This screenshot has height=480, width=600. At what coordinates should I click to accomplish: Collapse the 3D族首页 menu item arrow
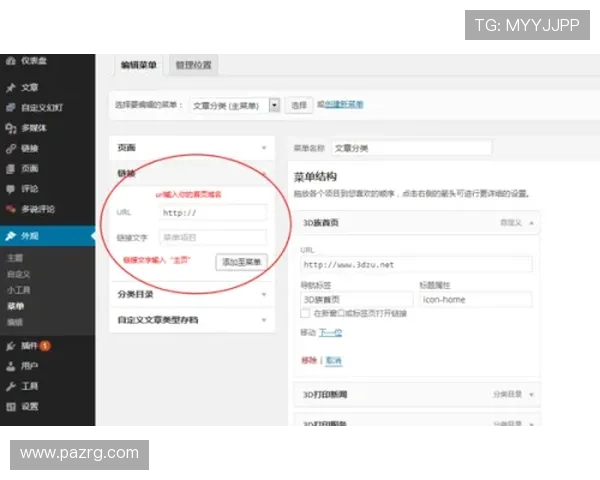click(531, 223)
